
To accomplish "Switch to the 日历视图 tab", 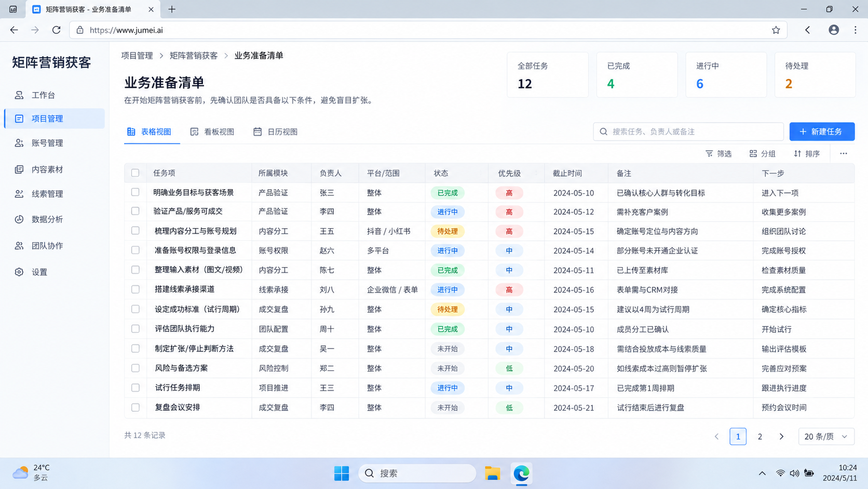I will click(275, 132).
